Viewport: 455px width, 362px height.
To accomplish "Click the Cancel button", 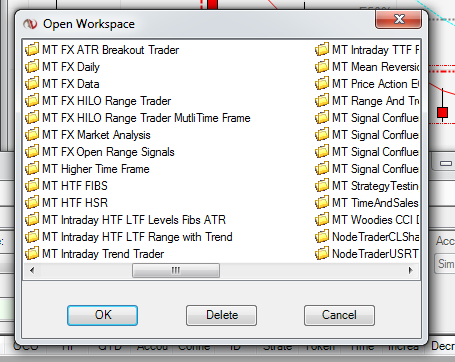I will click(x=339, y=315).
